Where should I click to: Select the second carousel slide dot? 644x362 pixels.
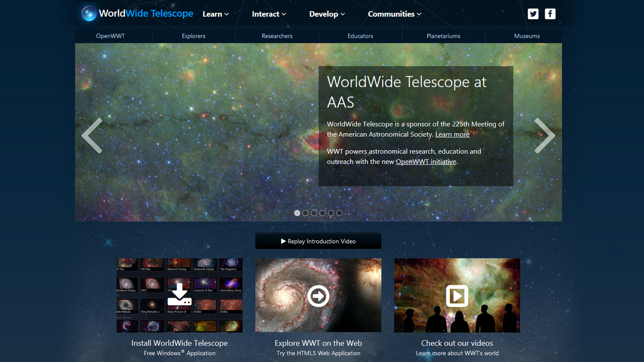click(305, 213)
